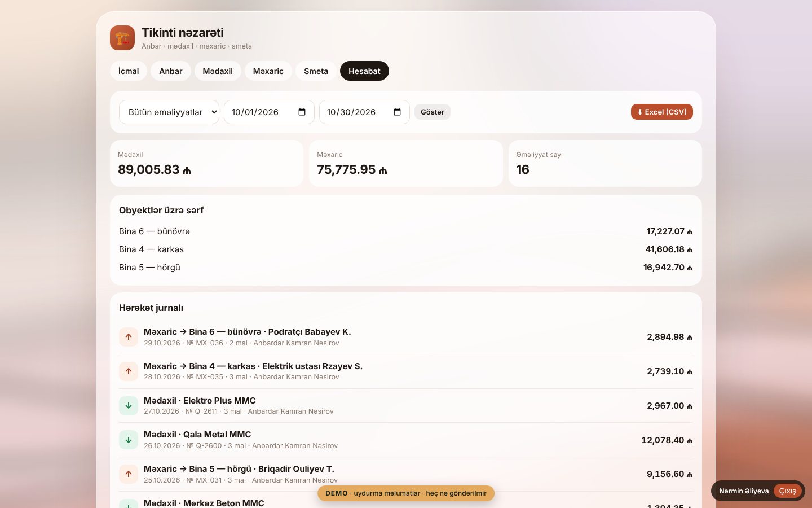This screenshot has width=812, height=508.
Task: Open calendar picker on 10/30/2026 end date
Action: point(397,112)
